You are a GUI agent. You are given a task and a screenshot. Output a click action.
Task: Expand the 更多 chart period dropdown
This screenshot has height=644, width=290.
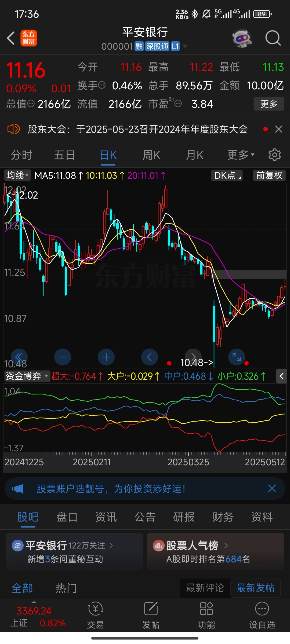pos(241,155)
